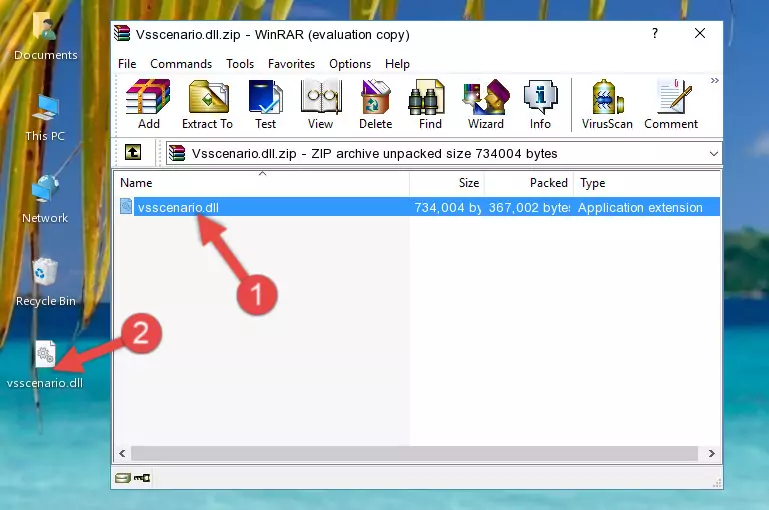Sort by the Type column
The width and height of the screenshot is (769, 510).
(x=647, y=183)
